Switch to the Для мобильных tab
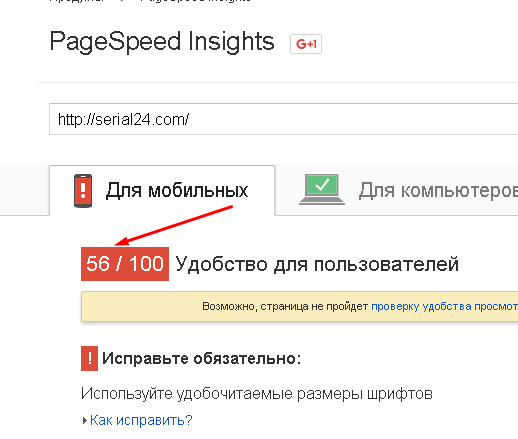The width and height of the screenshot is (518, 439). click(162, 190)
